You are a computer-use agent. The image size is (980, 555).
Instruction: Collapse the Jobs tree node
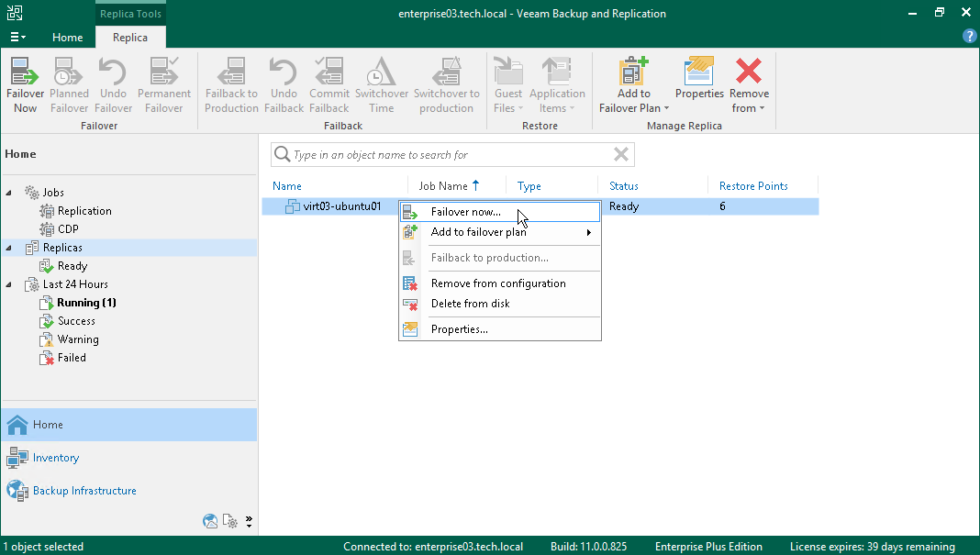coord(9,193)
